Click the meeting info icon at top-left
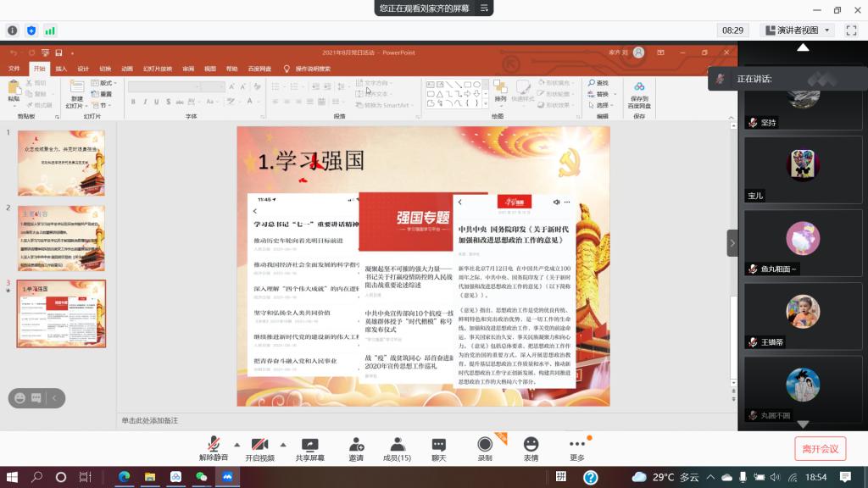Screen dimensions: 868x488 coord(13,30)
